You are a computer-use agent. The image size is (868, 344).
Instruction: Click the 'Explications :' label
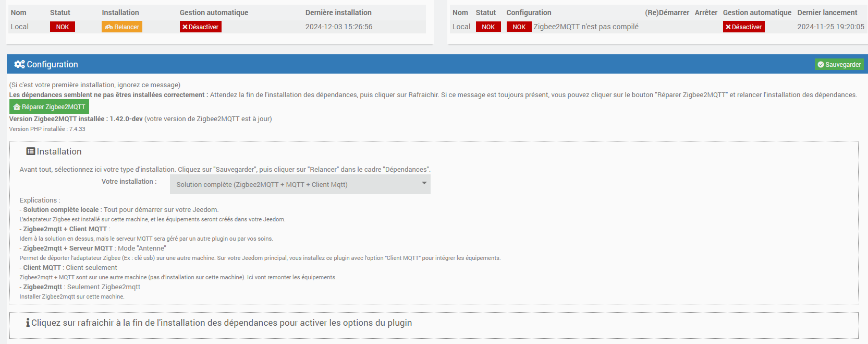click(x=40, y=200)
